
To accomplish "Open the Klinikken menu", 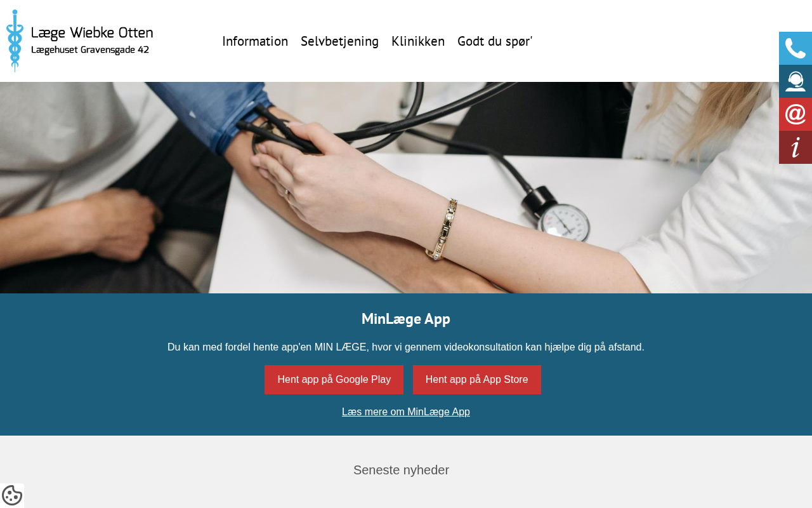I will tap(418, 41).
